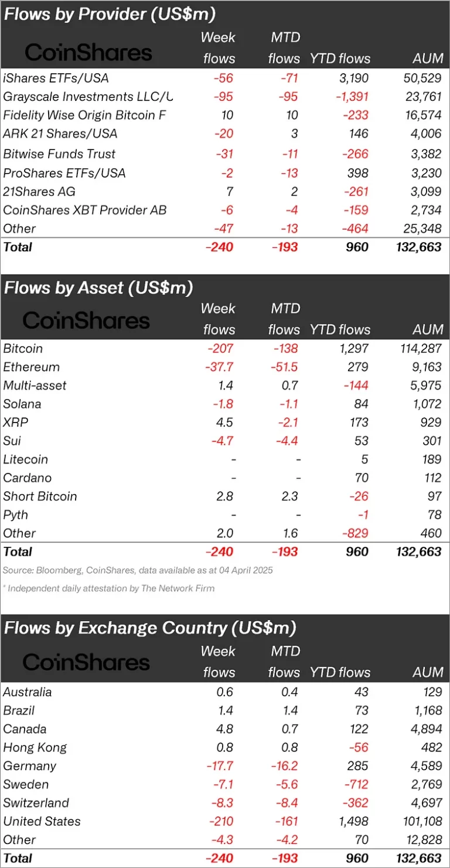Click the Bitcoin AUM value 114,287

click(418, 348)
